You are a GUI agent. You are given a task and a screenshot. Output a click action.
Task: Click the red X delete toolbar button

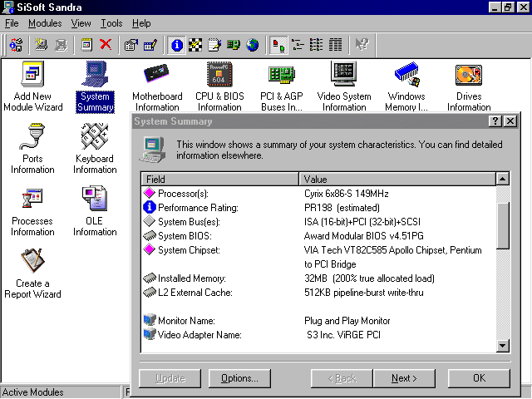coord(106,45)
